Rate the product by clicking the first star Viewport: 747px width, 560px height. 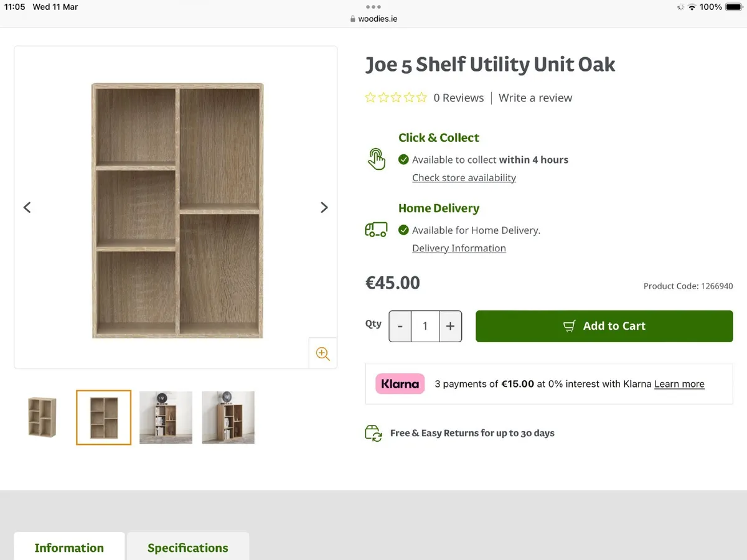pyautogui.click(x=370, y=98)
